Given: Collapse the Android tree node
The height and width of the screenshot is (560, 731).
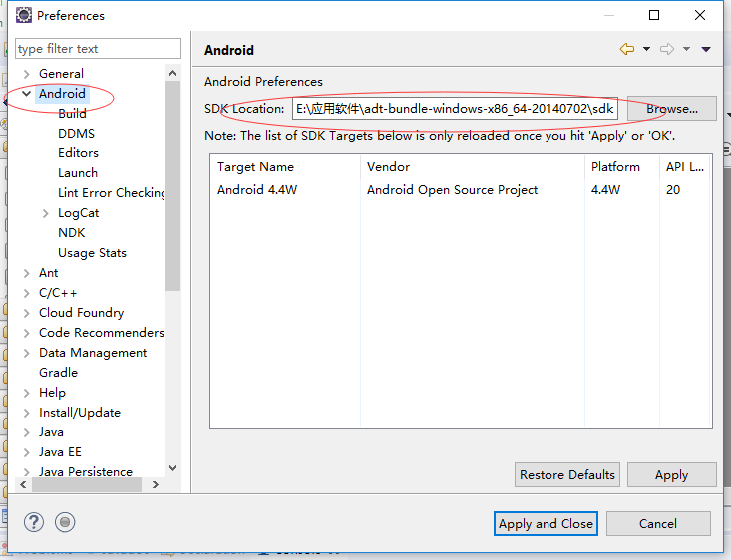Looking at the screenshot, I should click(x=26, y=94).
